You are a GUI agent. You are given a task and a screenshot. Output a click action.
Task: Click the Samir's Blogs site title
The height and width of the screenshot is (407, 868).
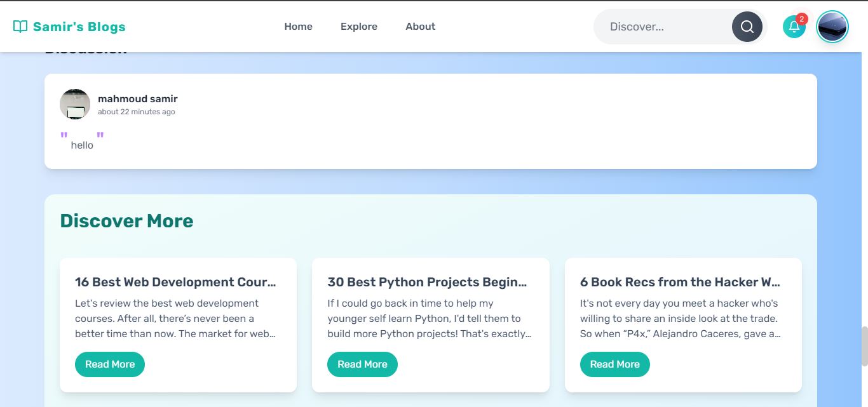[x=79, y=27]
